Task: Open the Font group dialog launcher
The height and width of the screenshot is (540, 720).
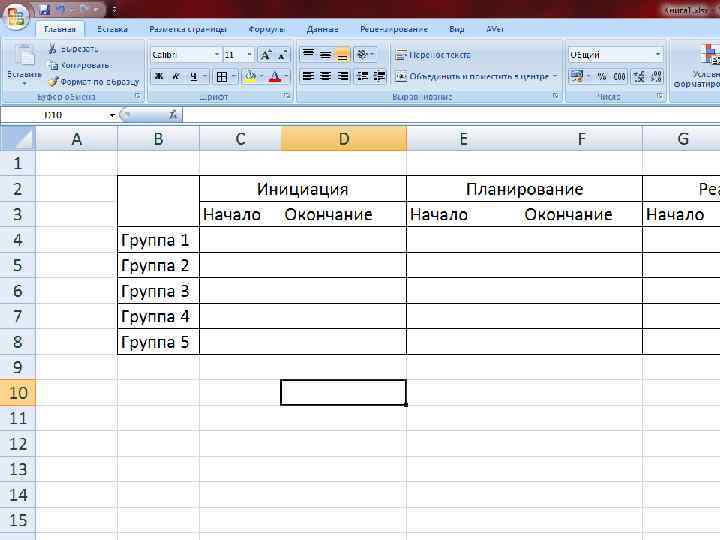Action: pos(286,96)
